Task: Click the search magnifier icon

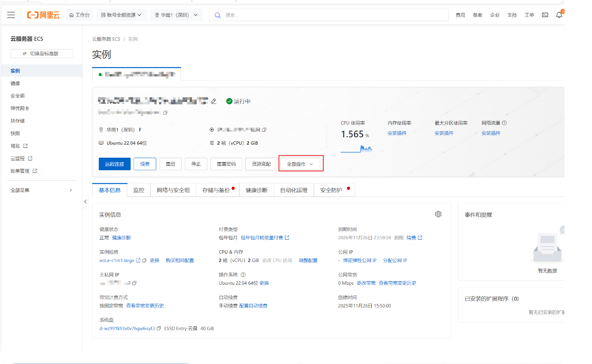Action: (217, 15)
